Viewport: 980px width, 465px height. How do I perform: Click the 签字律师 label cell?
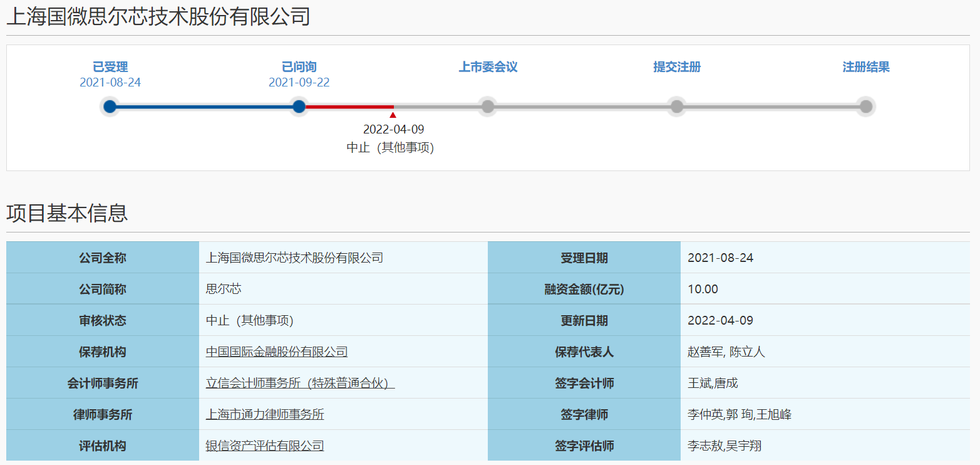pos(584,414)
